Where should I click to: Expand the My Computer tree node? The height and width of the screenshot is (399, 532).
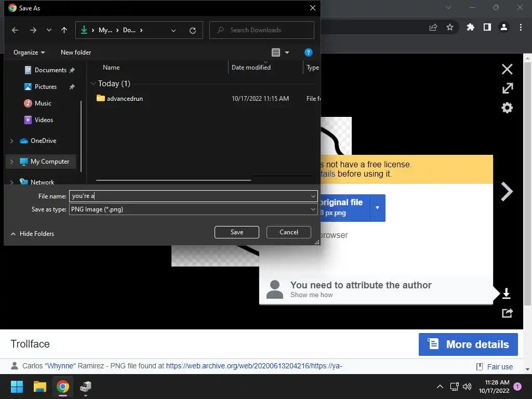(x=12, y=162)
